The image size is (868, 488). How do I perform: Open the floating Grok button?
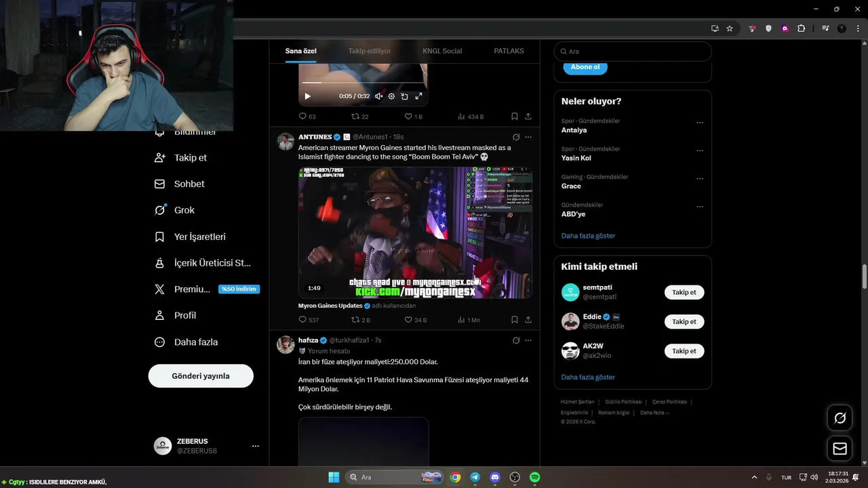pyautogui.click(x=840, y=418)
